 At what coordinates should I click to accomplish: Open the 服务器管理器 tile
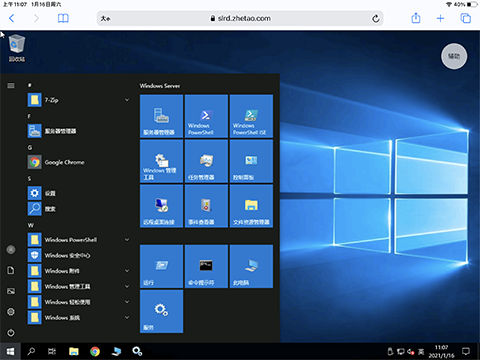161,116
